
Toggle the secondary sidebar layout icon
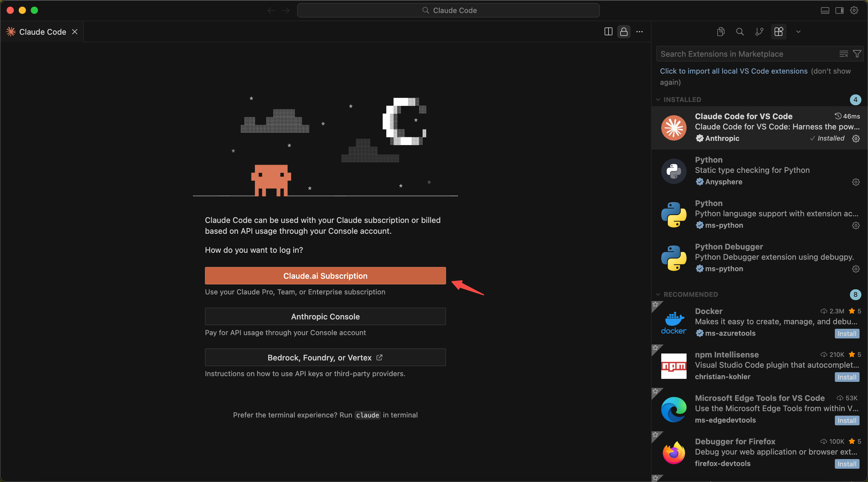(x=839, y=11)
